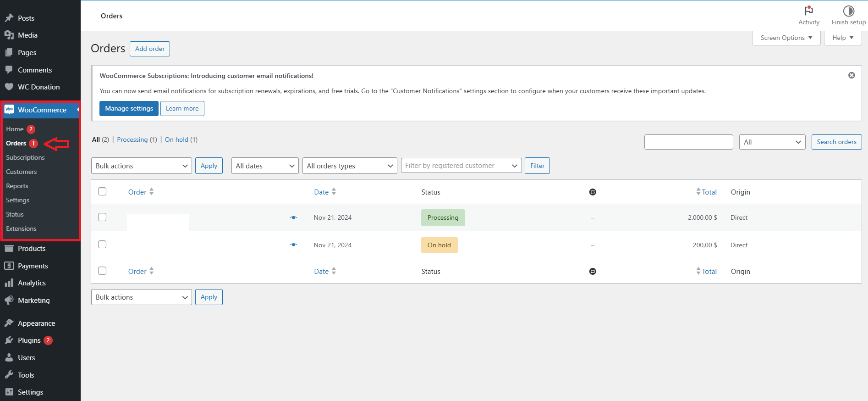Toggle the select-all checkbox in table header

pyautogui.click(x=102, y=191)
